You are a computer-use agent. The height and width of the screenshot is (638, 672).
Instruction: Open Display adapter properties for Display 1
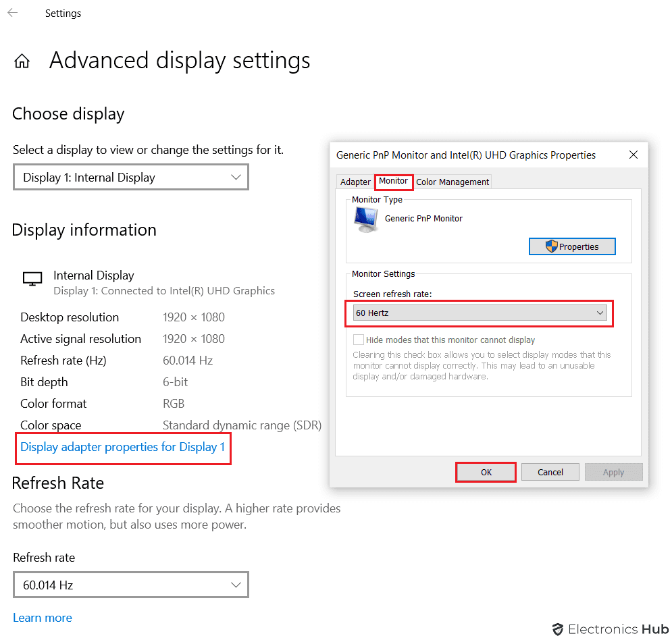[x=122, y=447]
